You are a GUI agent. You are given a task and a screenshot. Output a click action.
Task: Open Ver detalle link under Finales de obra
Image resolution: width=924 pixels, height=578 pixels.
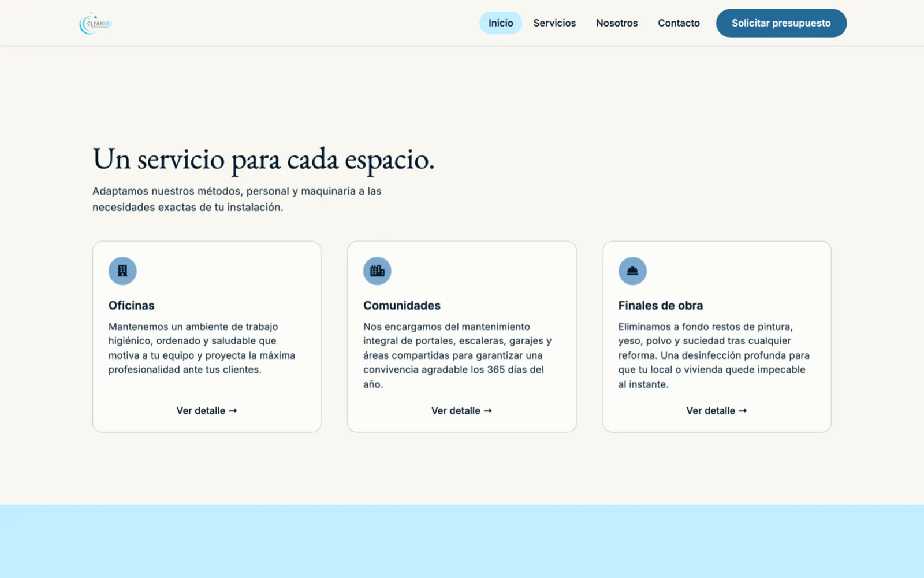(x=717, y=410)
